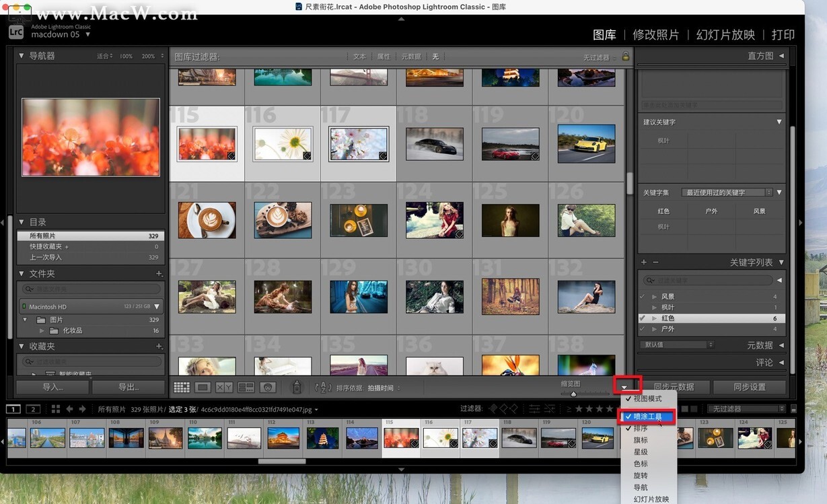Open 关键字集 preset dropdown
The image size is (827, 504).
(x=727, y=192)
